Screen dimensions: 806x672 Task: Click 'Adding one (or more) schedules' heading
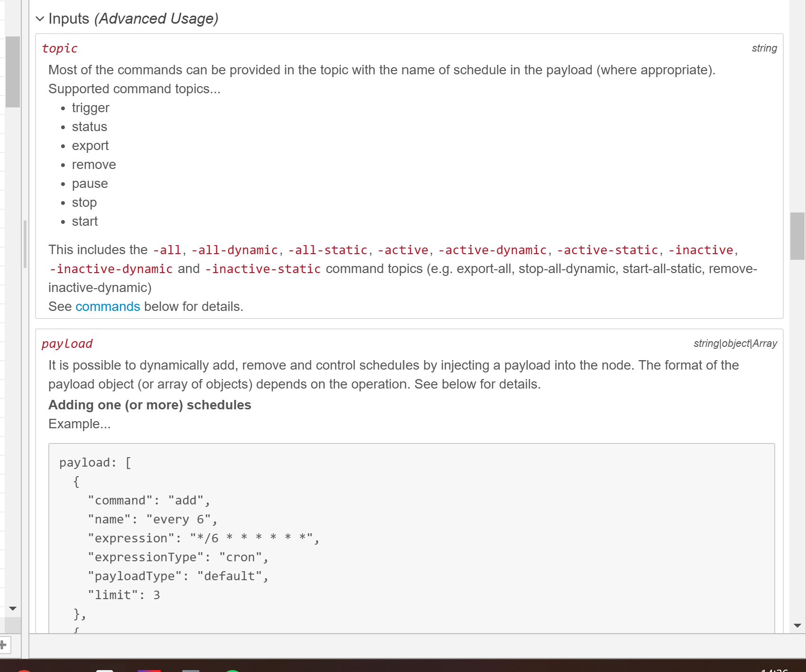coord(150,405)
